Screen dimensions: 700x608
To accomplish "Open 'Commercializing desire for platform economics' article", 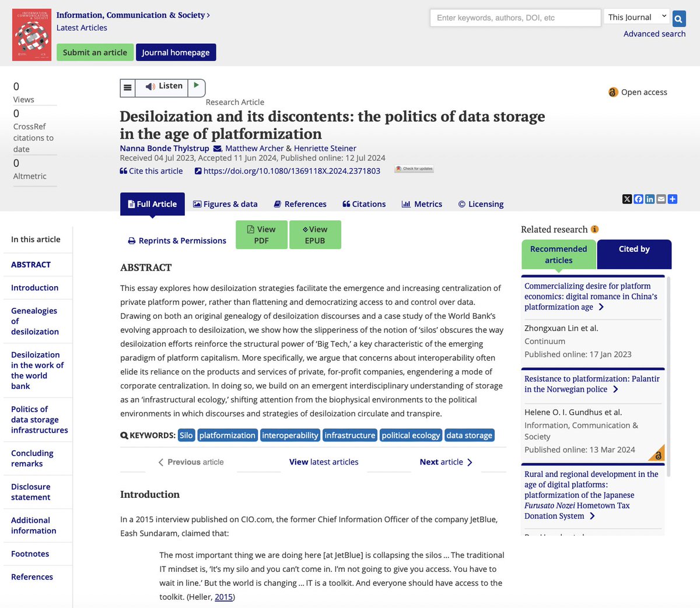I will point(591,296).
